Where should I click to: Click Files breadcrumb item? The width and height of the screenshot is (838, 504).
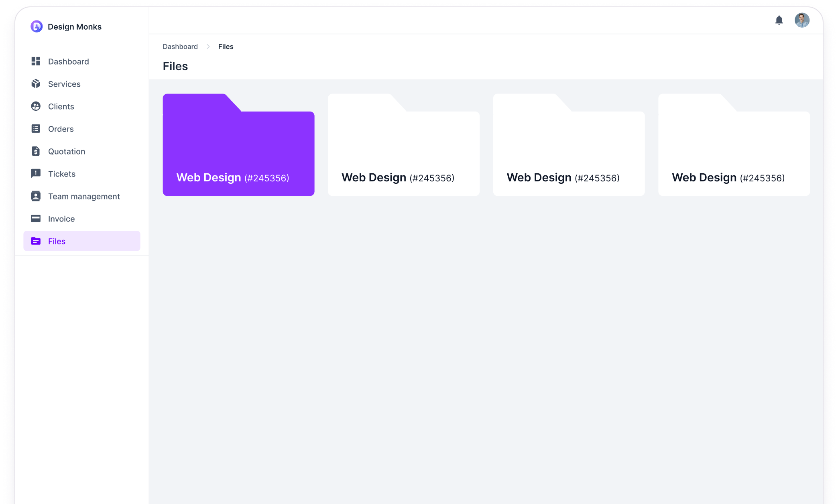[x=226, y=47]
